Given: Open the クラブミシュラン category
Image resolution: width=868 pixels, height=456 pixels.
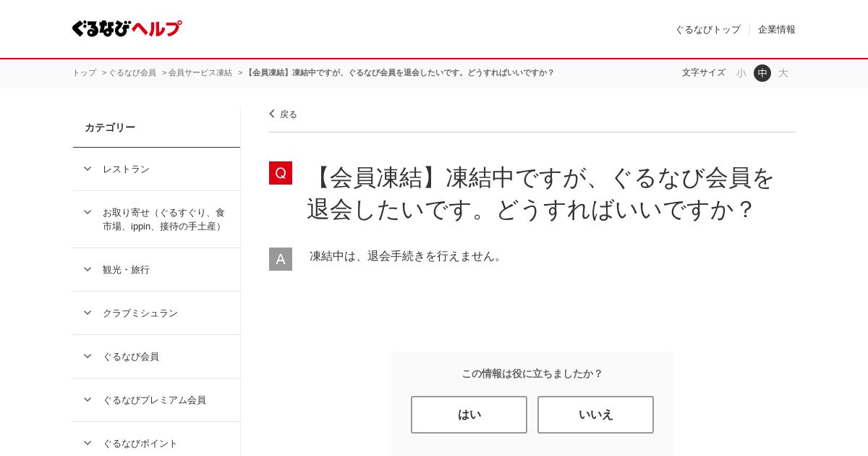Looking at the screenshot, I should click(x=140, y=313).
